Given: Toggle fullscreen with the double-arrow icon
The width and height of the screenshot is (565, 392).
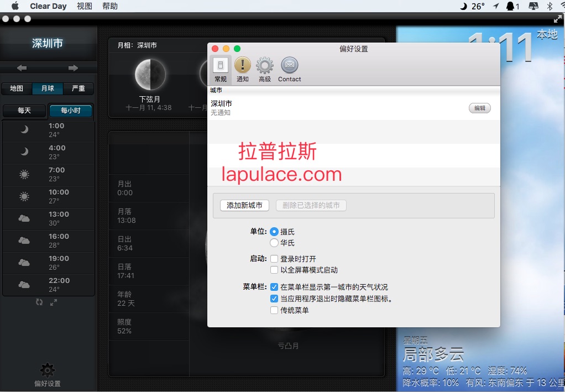Looking at the screenshot, I should pyautogui.click(x=558, y=19).
